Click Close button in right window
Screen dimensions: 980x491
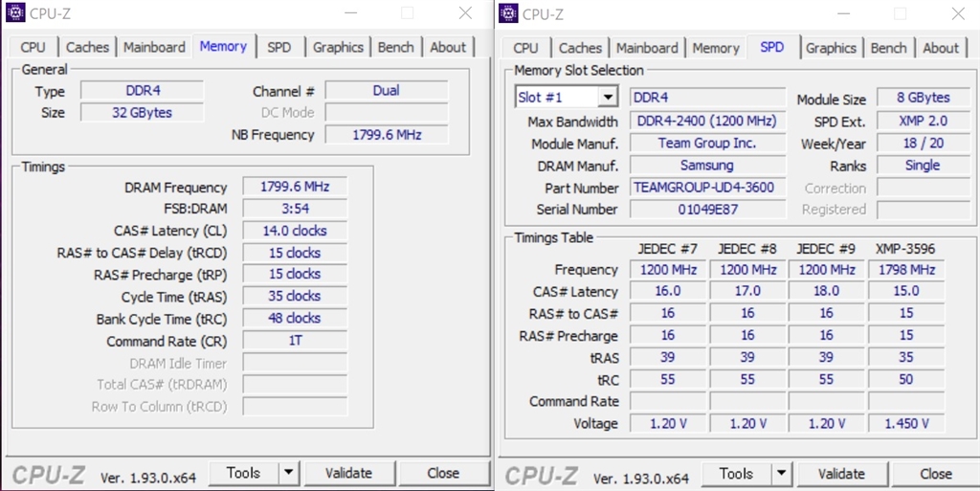(x=936, y=474)
